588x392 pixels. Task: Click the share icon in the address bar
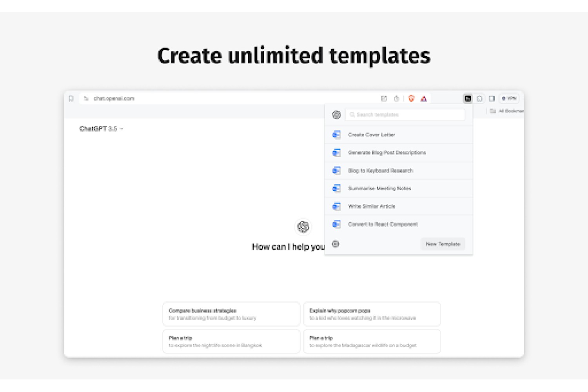point(396,98)
